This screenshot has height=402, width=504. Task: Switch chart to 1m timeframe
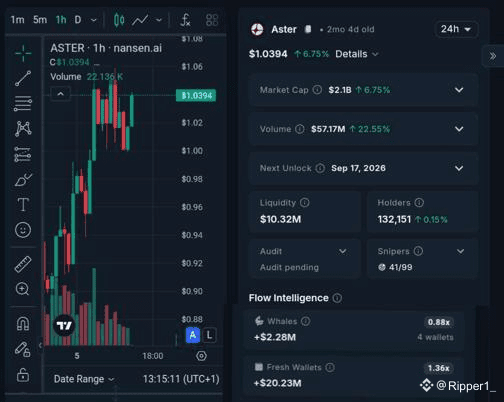(17, 20)
